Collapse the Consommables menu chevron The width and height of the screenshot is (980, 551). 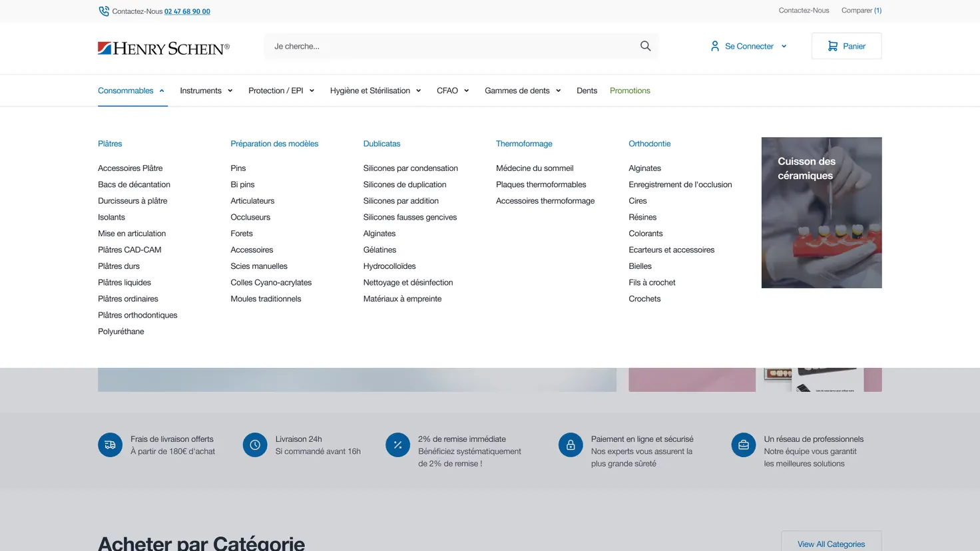(x=162, y=91)
